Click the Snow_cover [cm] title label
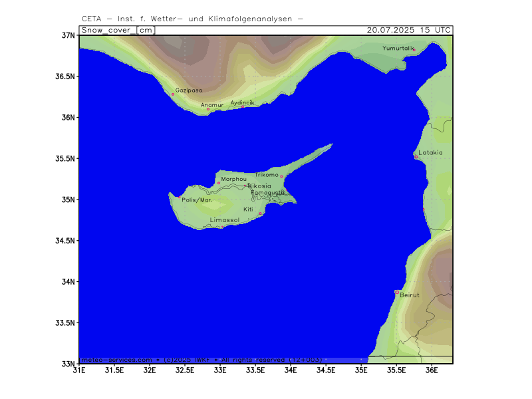532x399 pixels. tap(118, 30)
